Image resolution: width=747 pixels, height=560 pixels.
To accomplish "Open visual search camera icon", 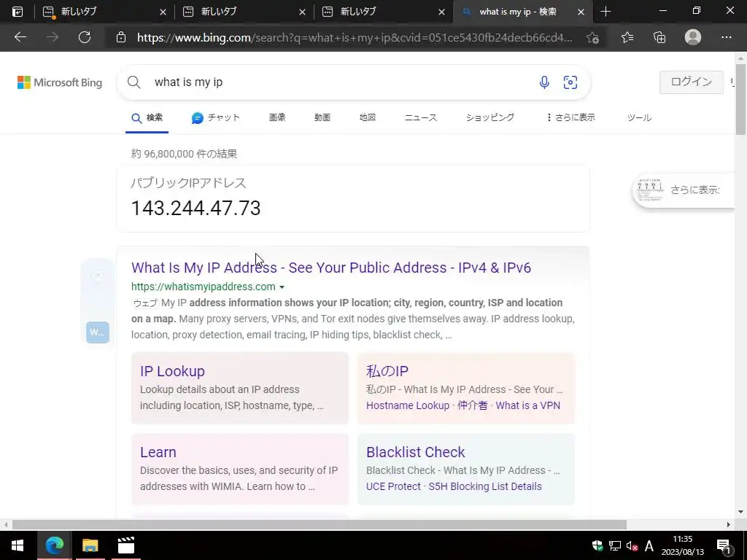I will tap(570, 82).
